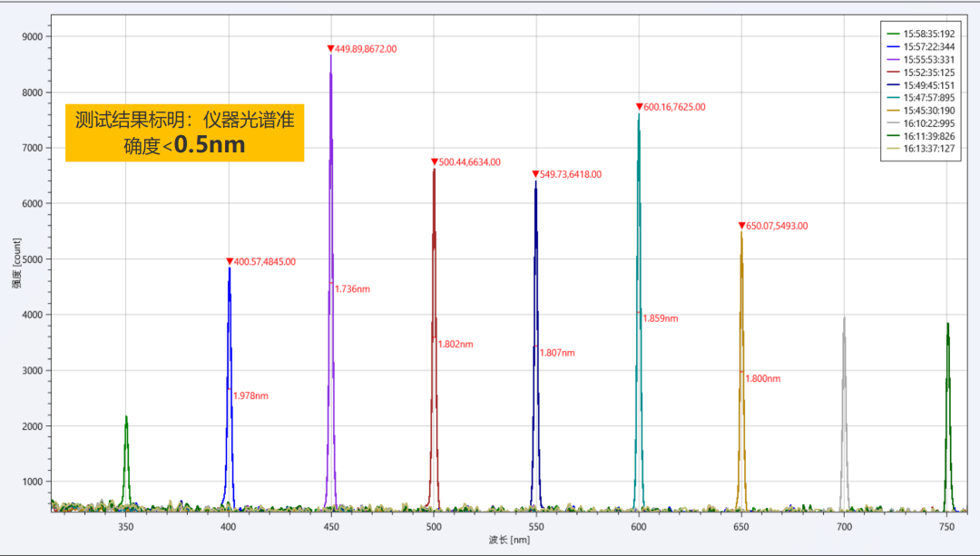This screenshot has width=980, height=556.
Task: Click peak label 500.44,6634.00
Action: (x=469, y=162)
